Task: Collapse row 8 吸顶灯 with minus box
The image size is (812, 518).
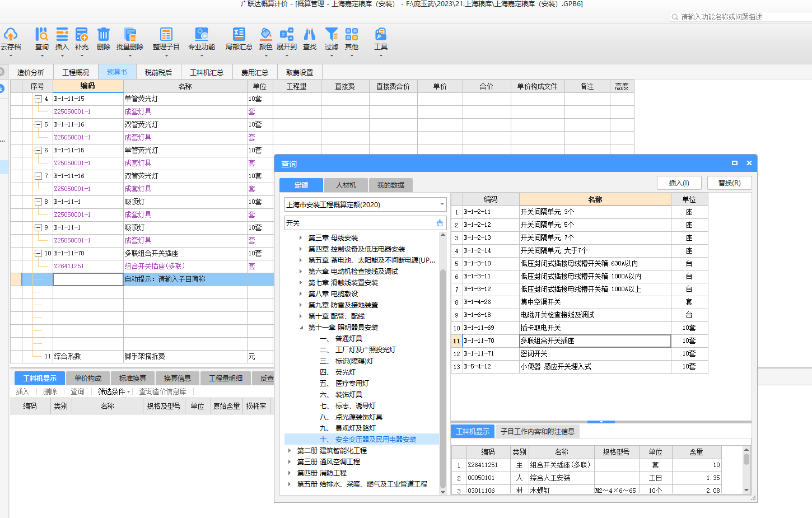Action: (x=38, y=202)
